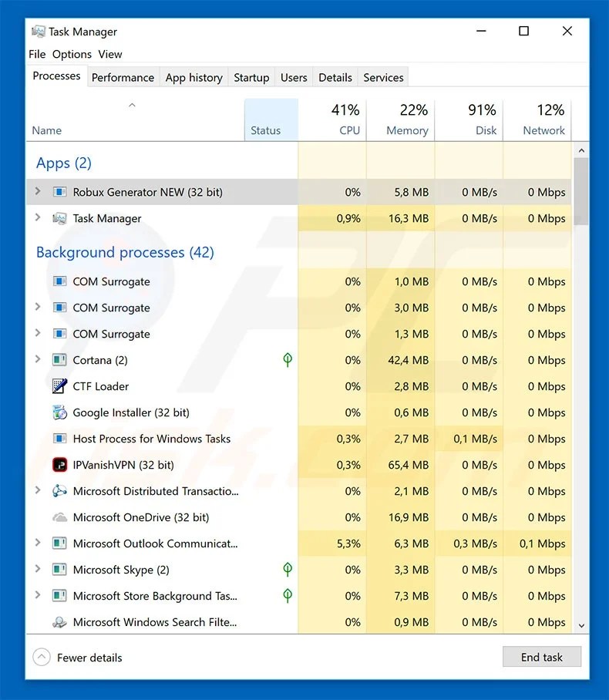
Task: Click the scrollbar down arrow
Action: 581,625
